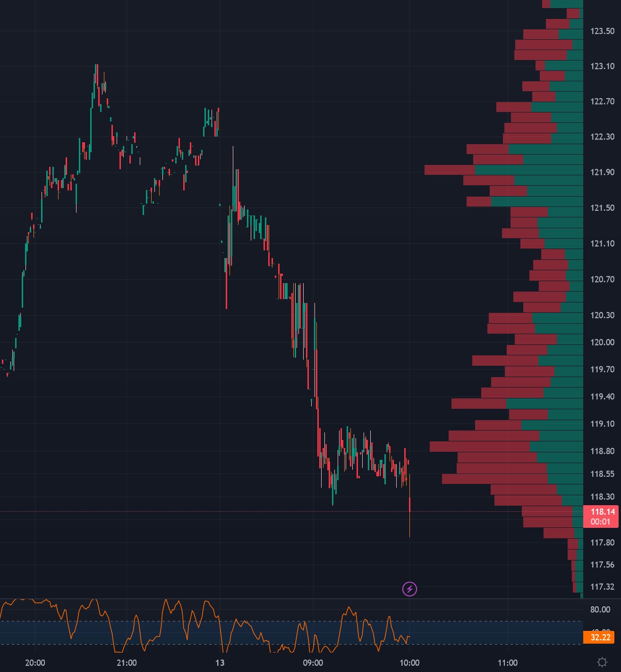Click the 123.50 price axis label

pyautogui.click(x=603, y=31)
